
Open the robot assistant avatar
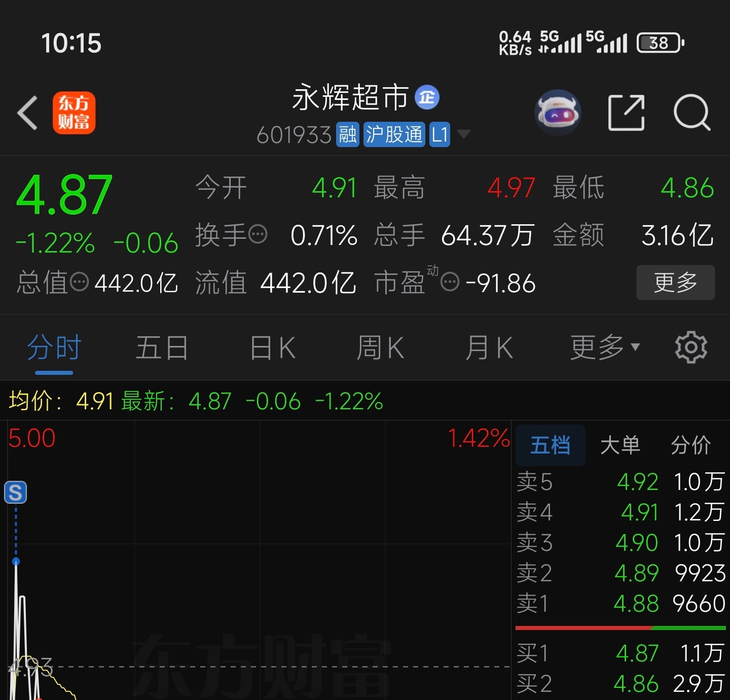[558, 112]
